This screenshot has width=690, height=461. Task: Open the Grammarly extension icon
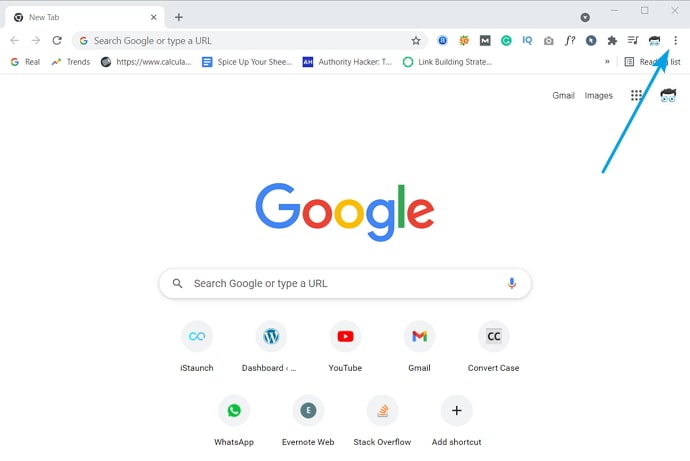tap(506, 40)
